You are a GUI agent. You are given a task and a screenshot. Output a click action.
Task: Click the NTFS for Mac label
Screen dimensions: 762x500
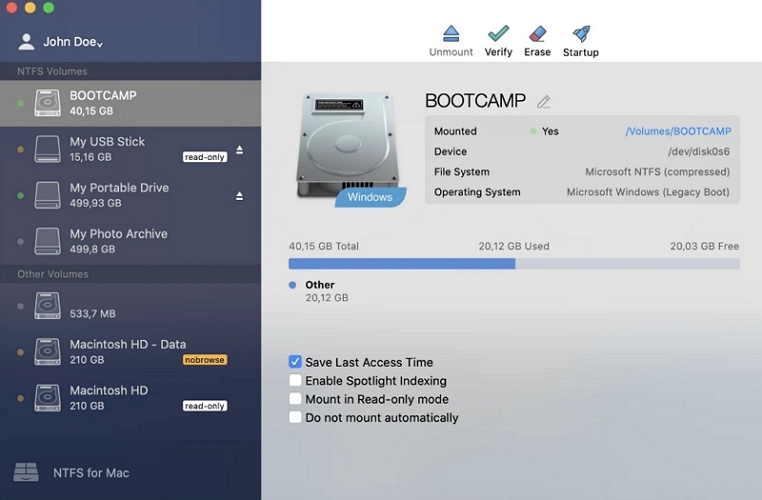pos(91,473)
